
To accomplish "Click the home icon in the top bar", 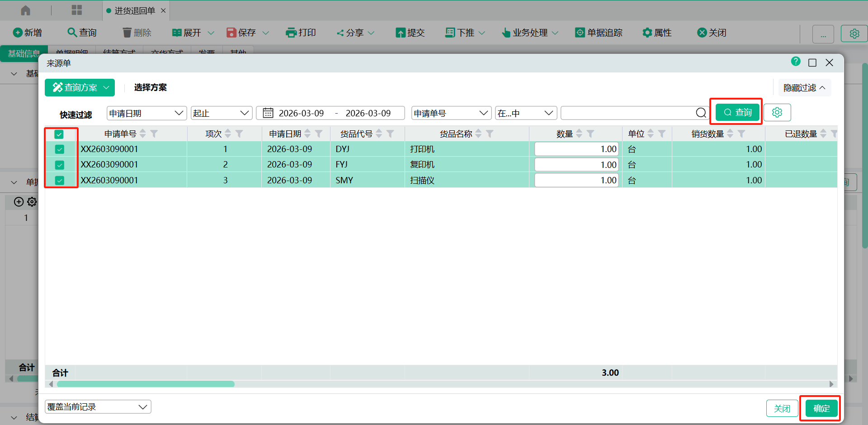I will (26, 10).
